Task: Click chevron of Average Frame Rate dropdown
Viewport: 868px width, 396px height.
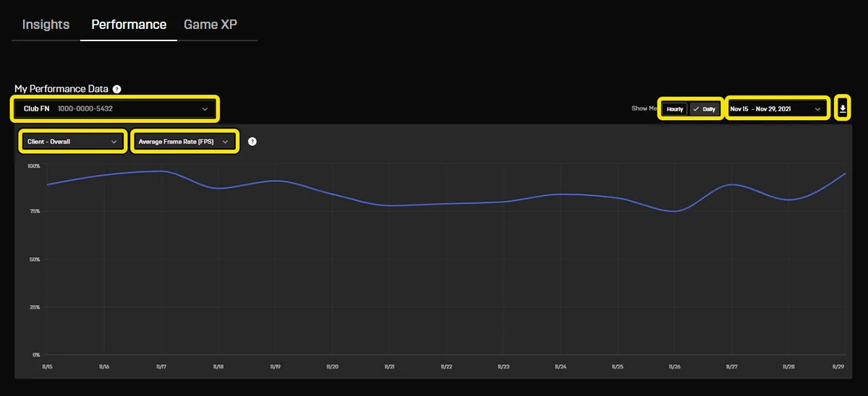Action: pos(226,142)
